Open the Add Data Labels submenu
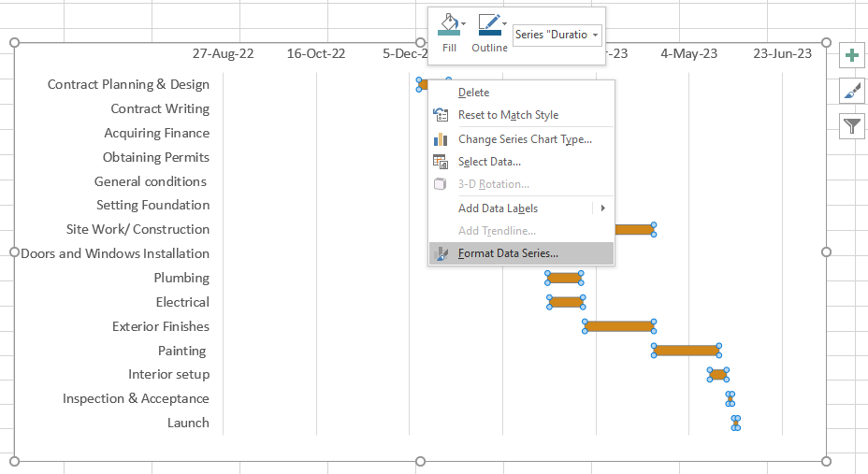 pyautogui.click(x=522, y=208)
